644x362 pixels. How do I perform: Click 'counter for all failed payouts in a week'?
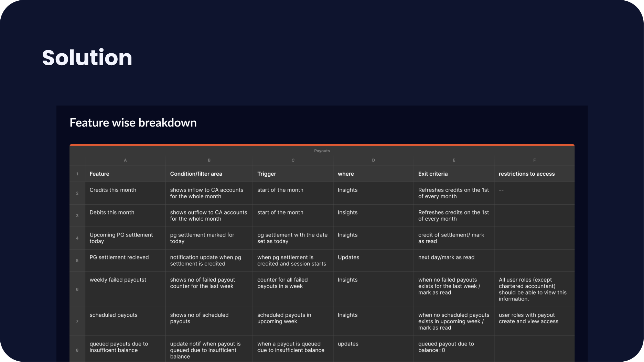(293, 289)
